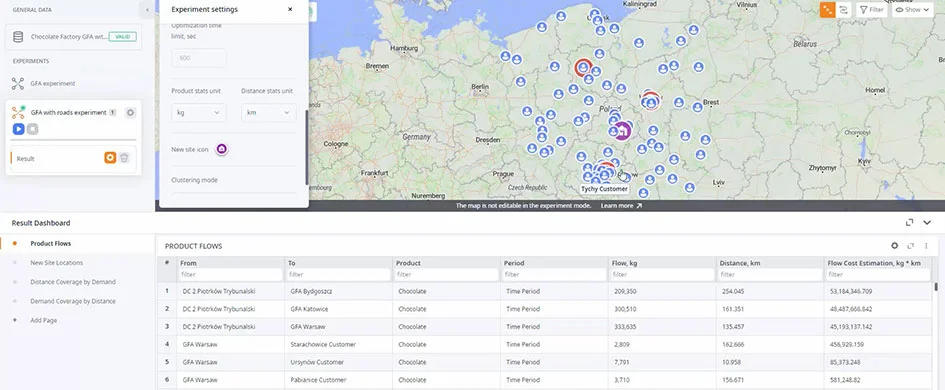Select the Product Flows page
Viewport: 945px width, 390px height.
tap(51, 244)
